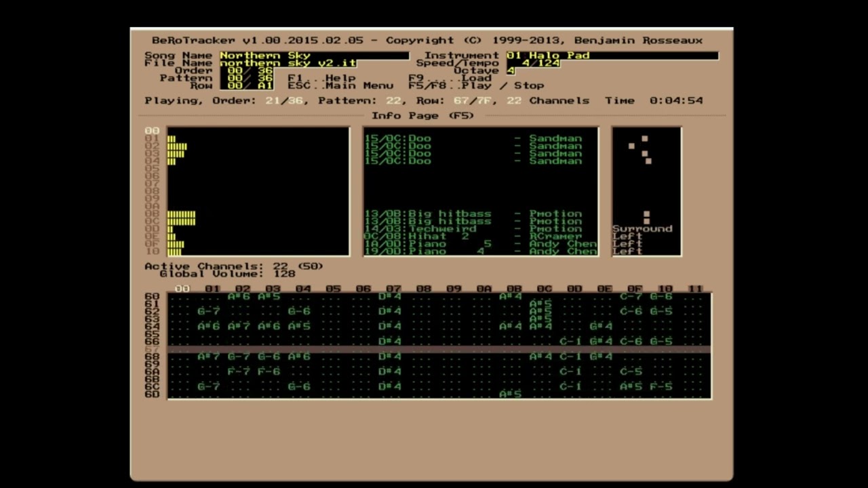
Task: Click note C-7 in row 60, channel 0F
Action: pos(631,296)
